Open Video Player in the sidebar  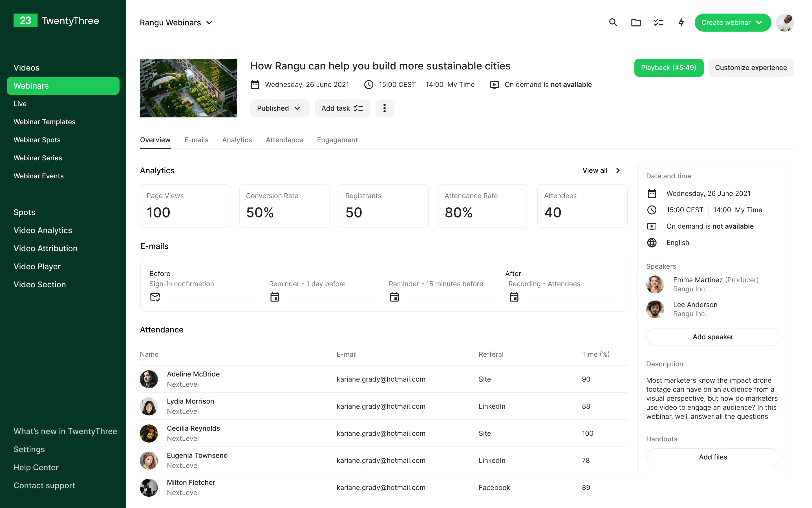(x=37, y=266)
